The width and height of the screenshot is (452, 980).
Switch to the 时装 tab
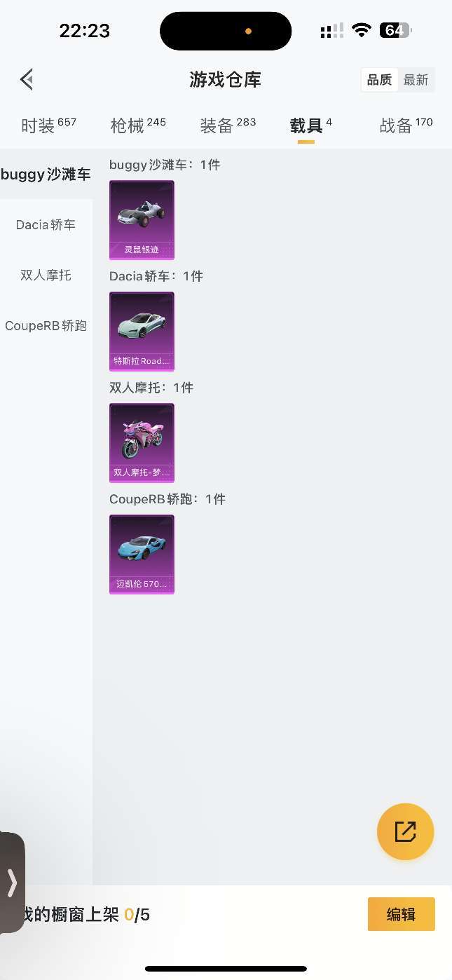[x=48, y=125]
